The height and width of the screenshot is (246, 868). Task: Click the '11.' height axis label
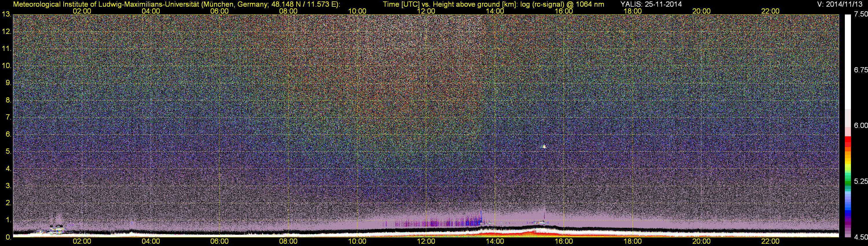pyautogui.click(x=6, y=49)
